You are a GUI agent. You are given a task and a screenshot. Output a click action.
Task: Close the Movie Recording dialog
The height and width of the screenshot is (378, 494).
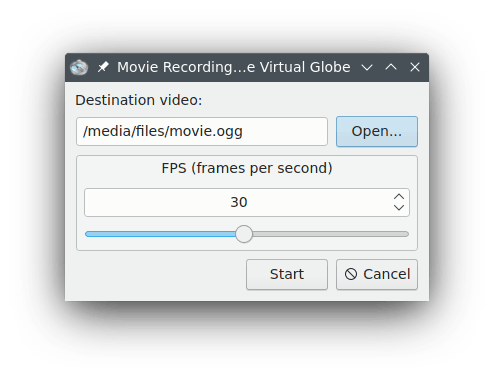[x=415, y=67]
